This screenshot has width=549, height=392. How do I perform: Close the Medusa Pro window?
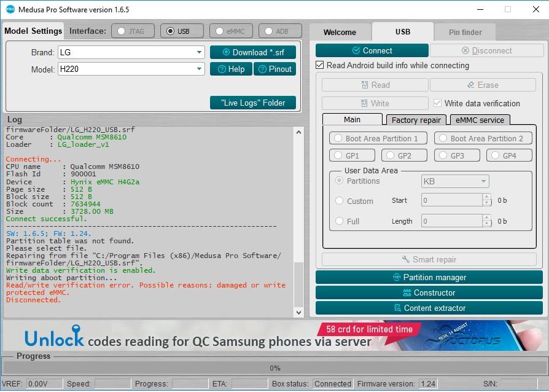pyautogui.click(x=535, y=9)
